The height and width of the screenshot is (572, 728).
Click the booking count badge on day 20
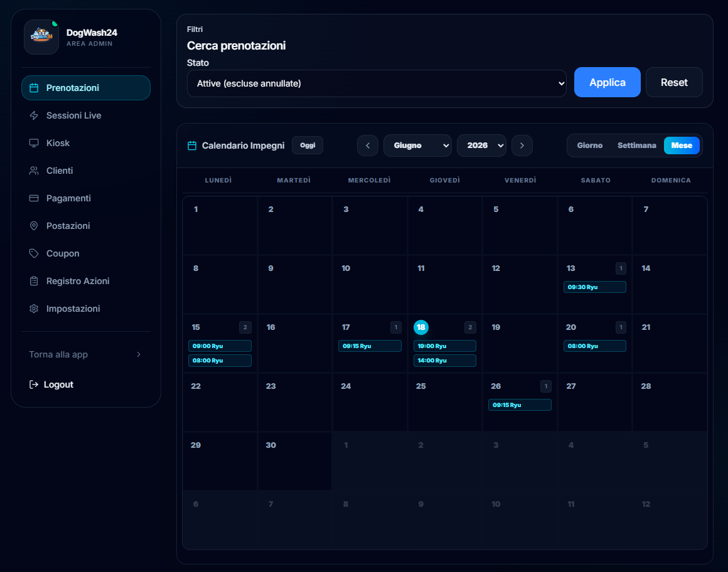click(621, 327)
